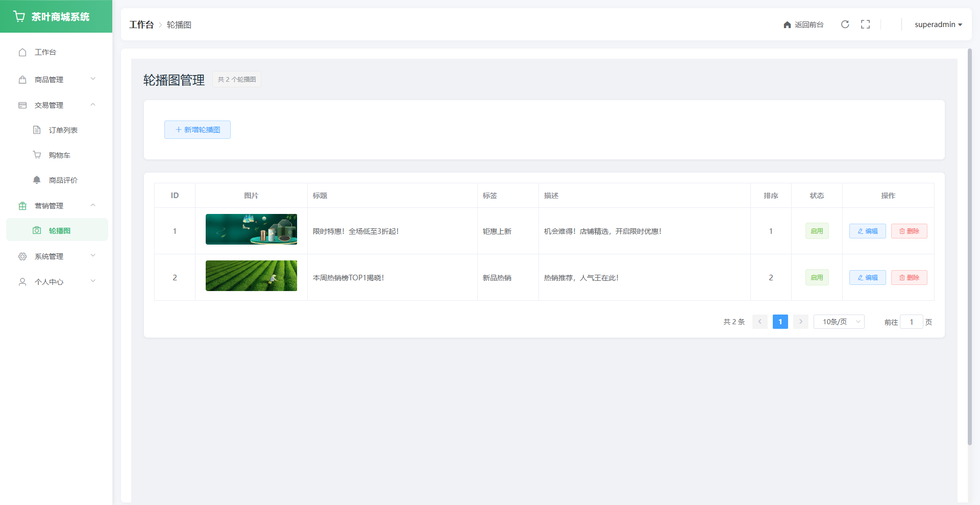Toggle 启用 status tag for row 2
The width and height of the screenshot is (980, 505).
coord(817,278)
